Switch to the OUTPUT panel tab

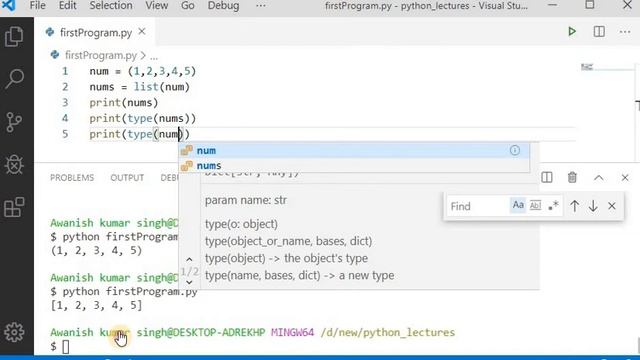click(127, 178)
